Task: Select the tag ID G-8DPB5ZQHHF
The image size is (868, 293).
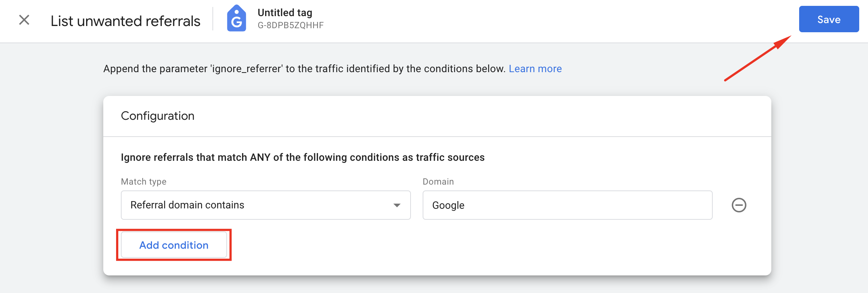Action: tap(291, 25)
